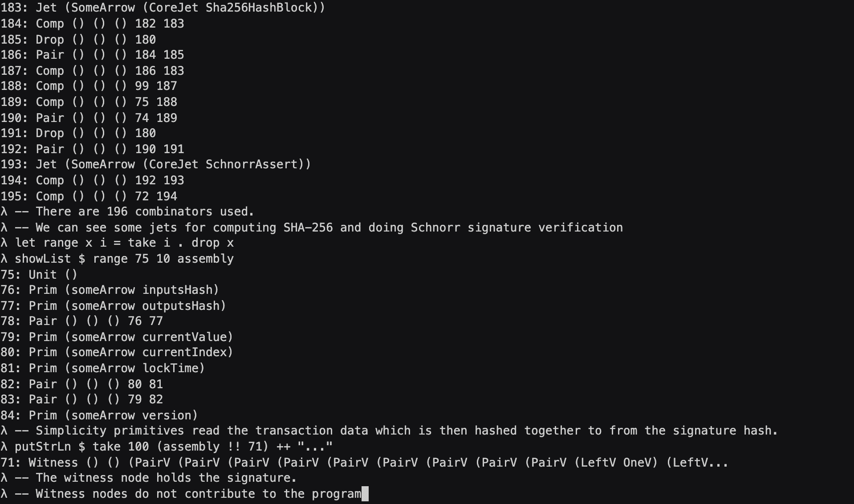Click 'showList $ range 75 10 assembly' command
This screenshot has height=504, width=854.
(x=124, y=259)
